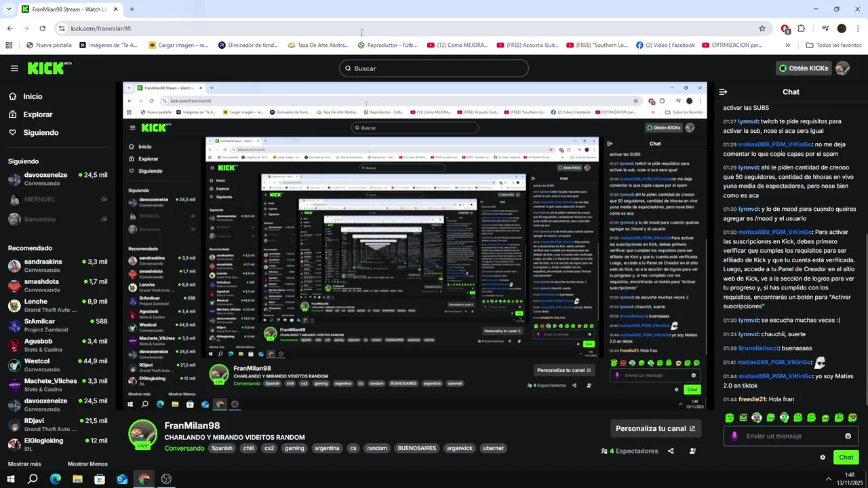Focus the Buscar search field
This screenshot has width=868, height=488.
(x=434, y=68)
